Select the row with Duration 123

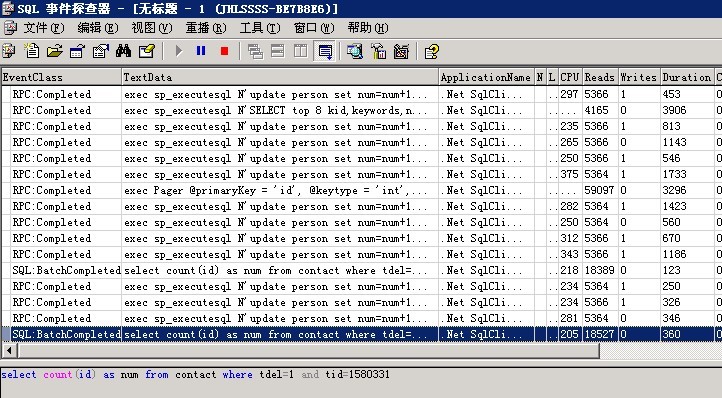tap(361, 270)
